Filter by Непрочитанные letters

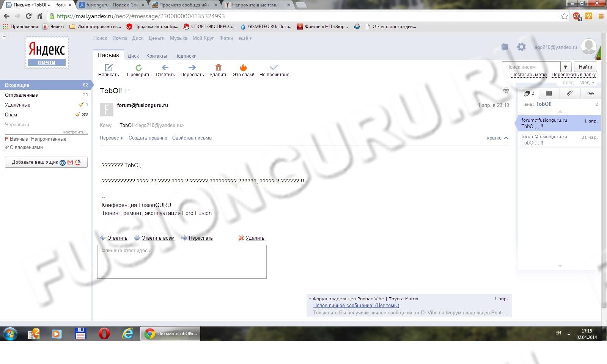click(x=49, y=139)
